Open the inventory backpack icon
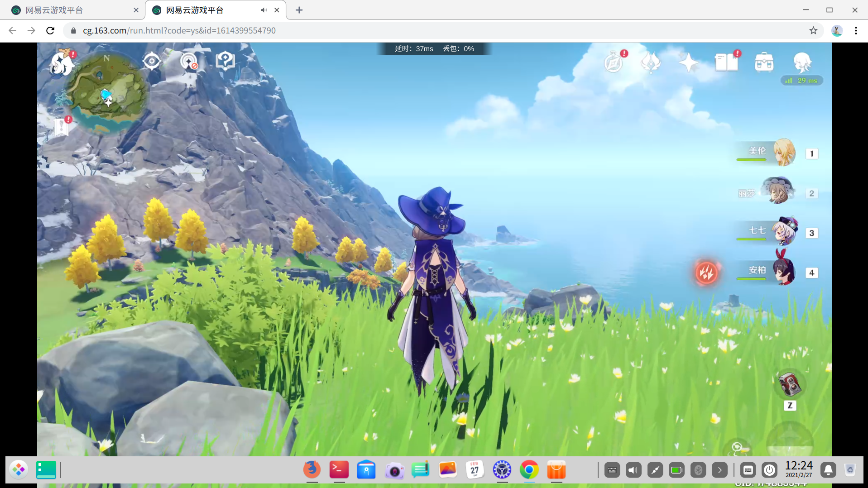868x488 pixels. (764, 62)
